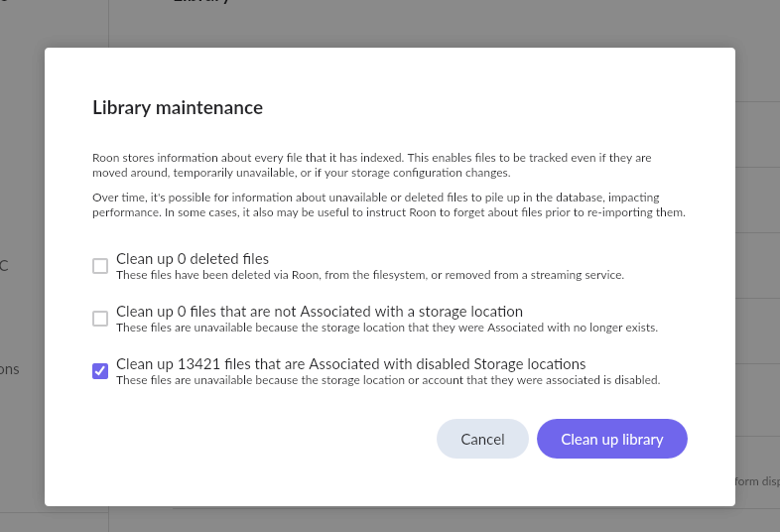Tick checkbox for files without storage location

click(100, 319)
